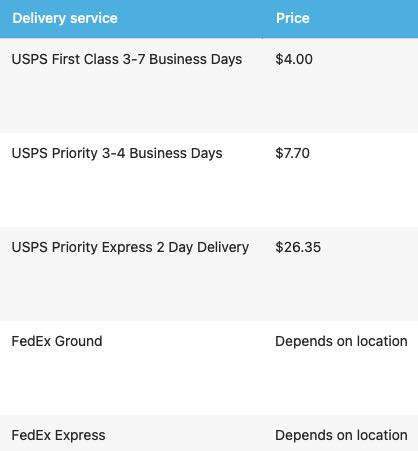418x451 pixels.
Task: Click the Price column header
Action: (293, 18)
